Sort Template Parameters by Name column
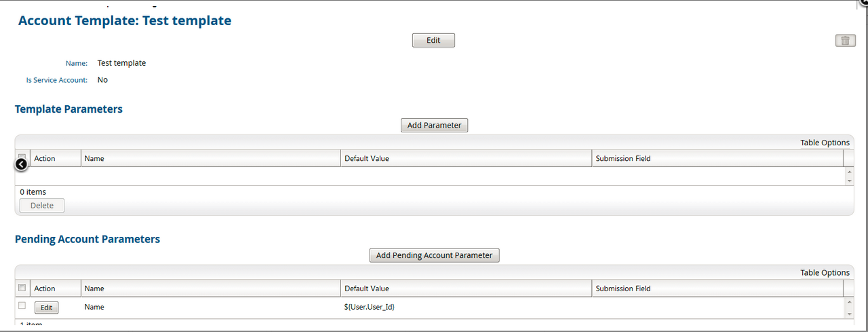The image size is (868, 332). [x=94, y=158]
